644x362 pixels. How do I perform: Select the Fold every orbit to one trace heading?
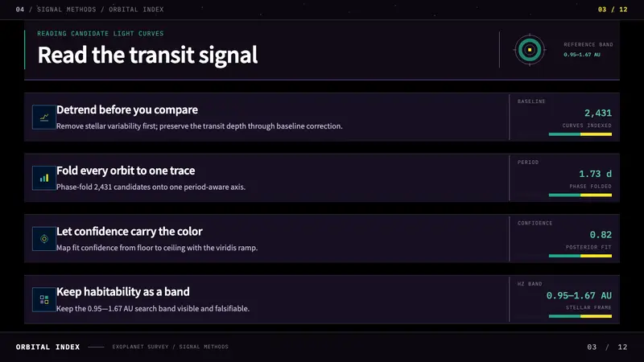pos(126,171)
